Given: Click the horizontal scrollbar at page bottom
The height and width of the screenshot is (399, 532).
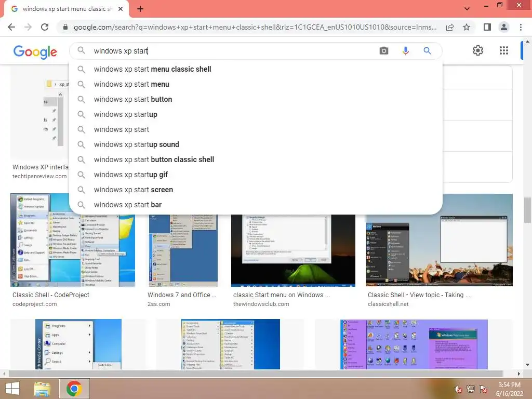Looking at the screenshot, I should pos(255,374).
